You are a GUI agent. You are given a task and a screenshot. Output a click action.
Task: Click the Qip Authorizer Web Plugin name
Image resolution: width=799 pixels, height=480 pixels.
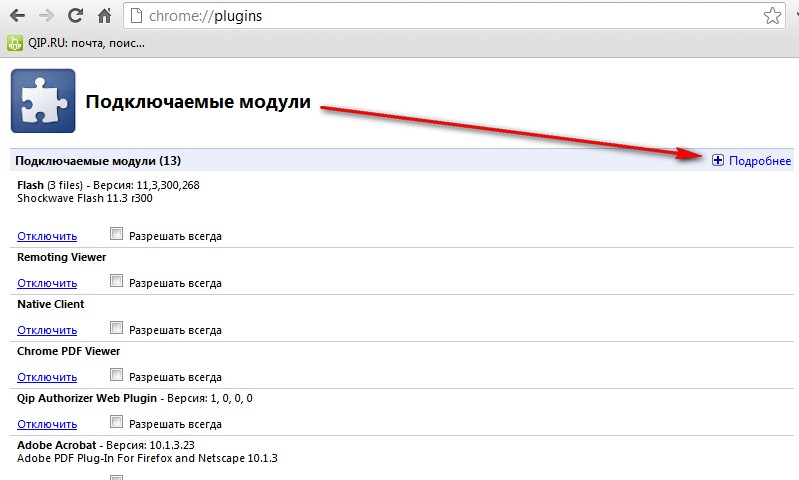87,398
